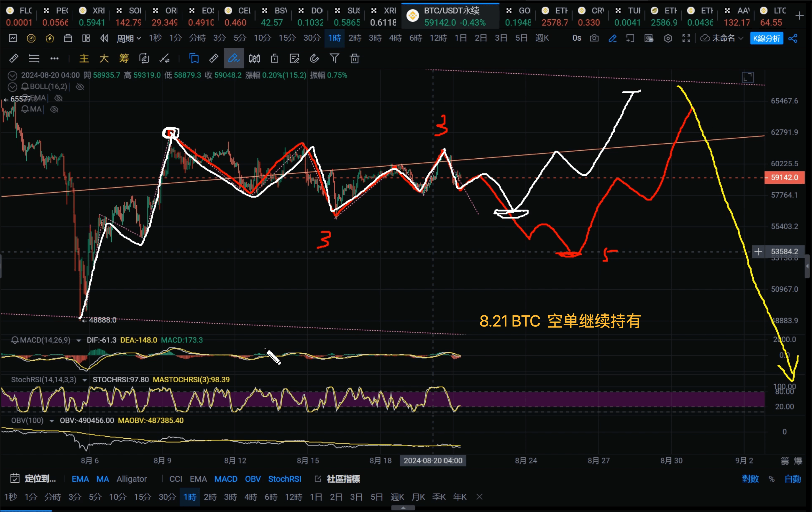Open chart settings hexagon icon

coord(668,38)
